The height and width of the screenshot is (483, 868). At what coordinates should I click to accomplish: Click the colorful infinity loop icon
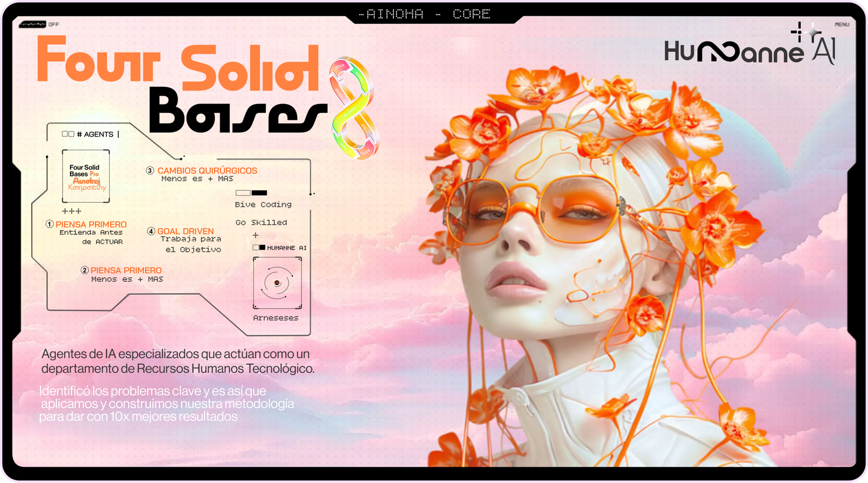354,108
